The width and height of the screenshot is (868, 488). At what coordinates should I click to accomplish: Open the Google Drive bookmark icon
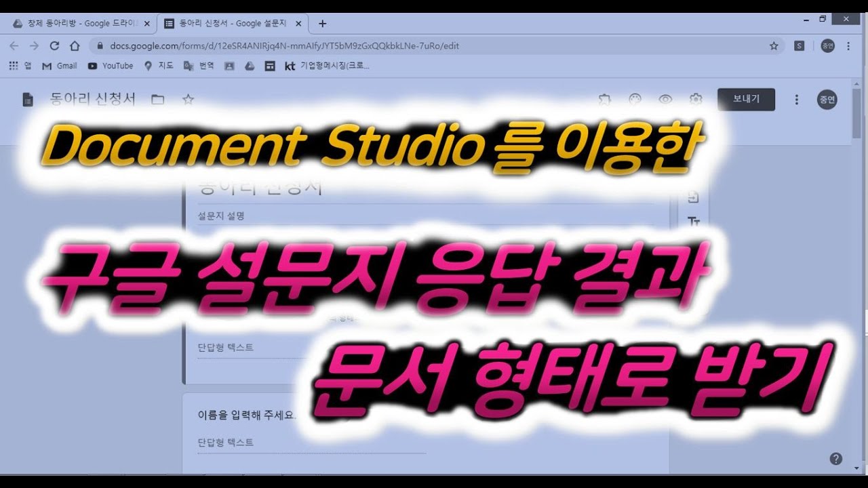[x=250, y=66]
